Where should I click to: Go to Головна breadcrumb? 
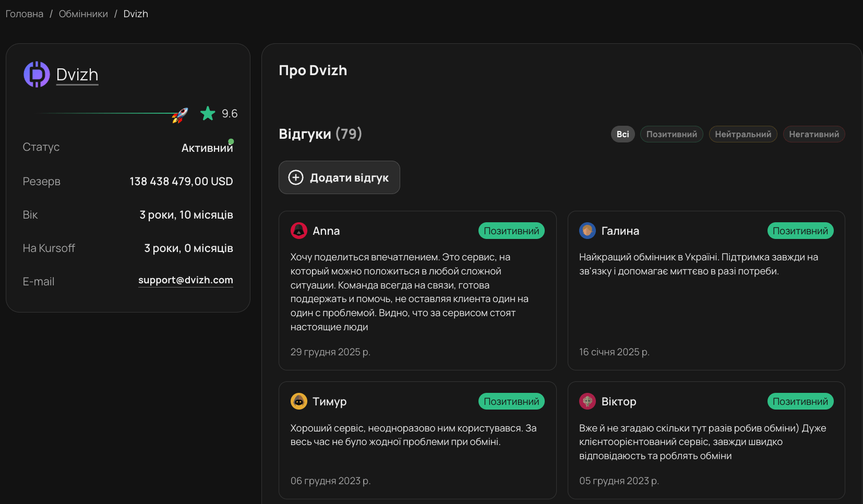pos(25,14)
